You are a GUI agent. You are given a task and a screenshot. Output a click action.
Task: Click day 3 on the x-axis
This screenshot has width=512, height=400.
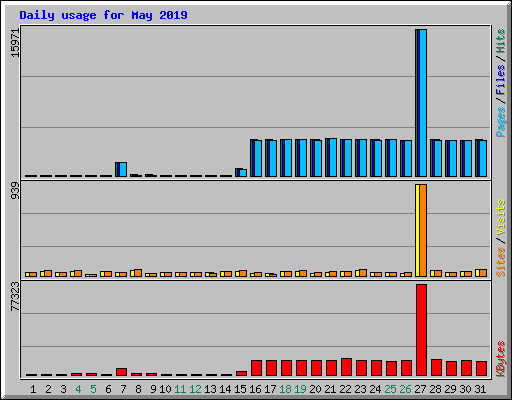click(x=63, y=389)
